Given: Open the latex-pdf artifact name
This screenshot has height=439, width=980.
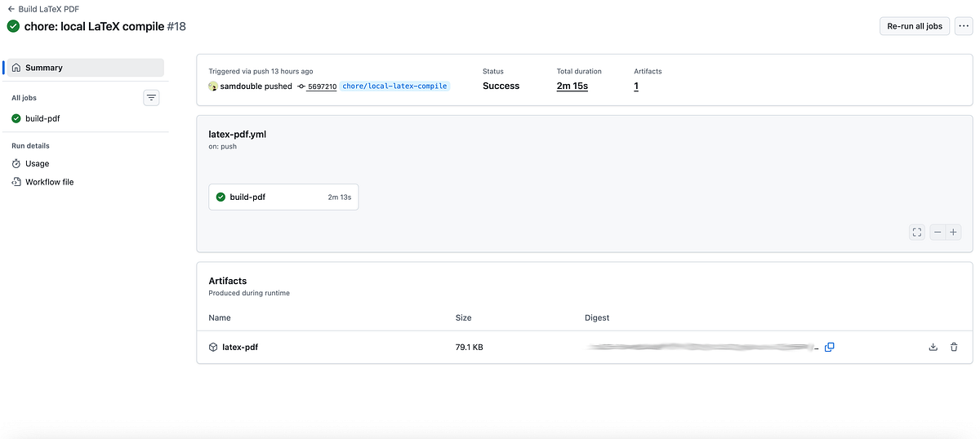Looking at the screenshot, I should click(240, 347).
